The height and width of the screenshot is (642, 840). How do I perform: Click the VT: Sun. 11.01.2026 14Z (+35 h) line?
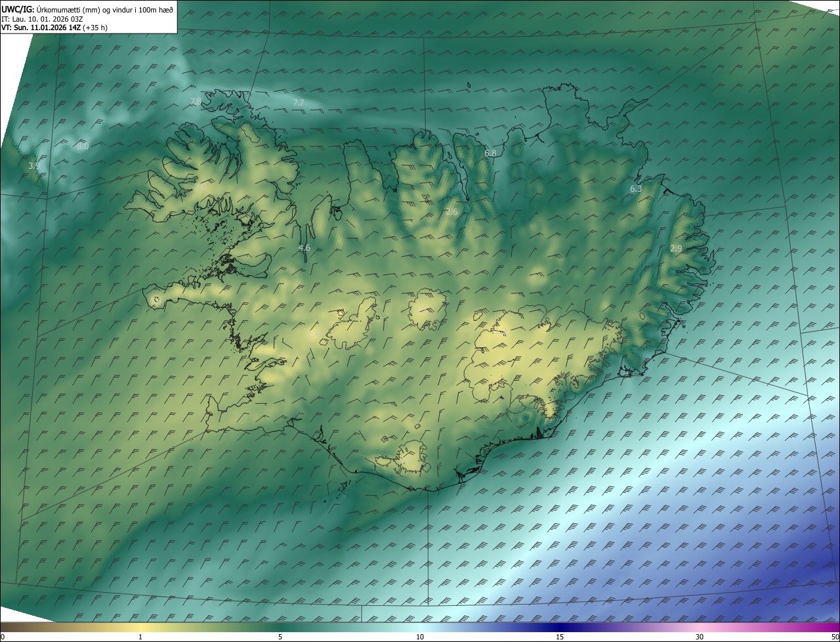pyautogui.click(x=54, y=28)
